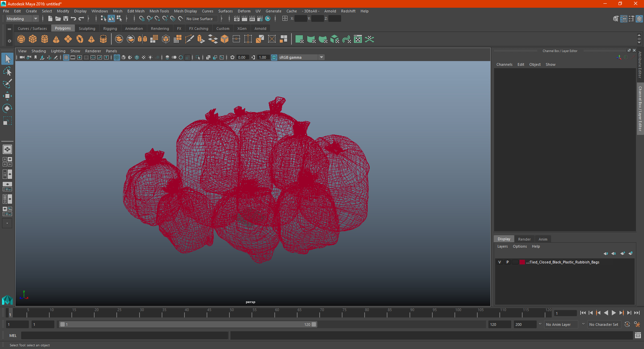This screenshot has width=644, height=349.
Task: Open the shelf settings gear
Action: pos(9,41)
